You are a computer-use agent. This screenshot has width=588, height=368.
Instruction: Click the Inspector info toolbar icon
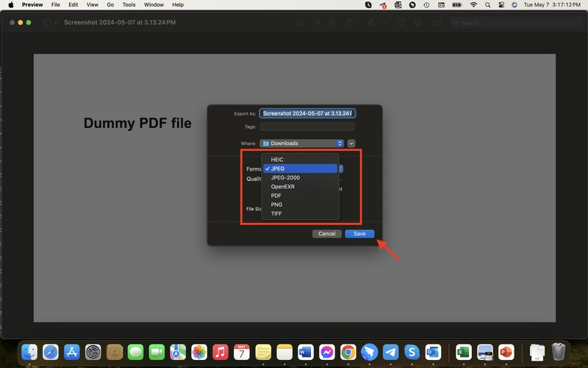tap(299, 23)
